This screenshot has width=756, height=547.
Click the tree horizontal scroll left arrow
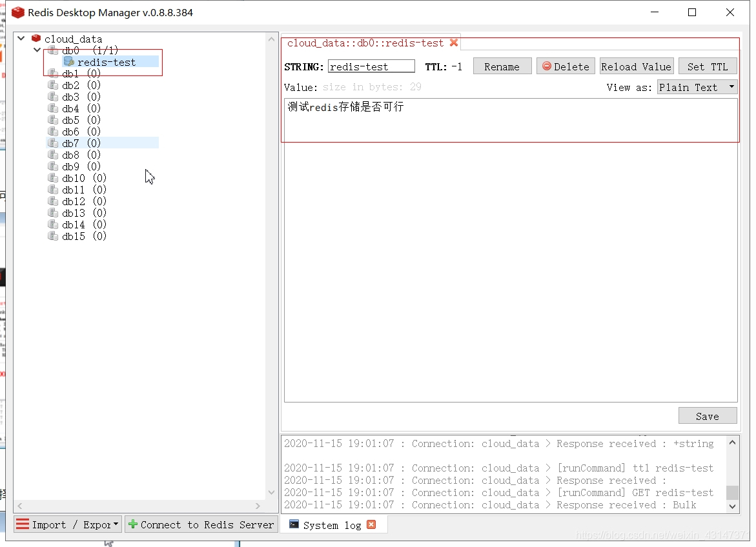coord(20,506)
